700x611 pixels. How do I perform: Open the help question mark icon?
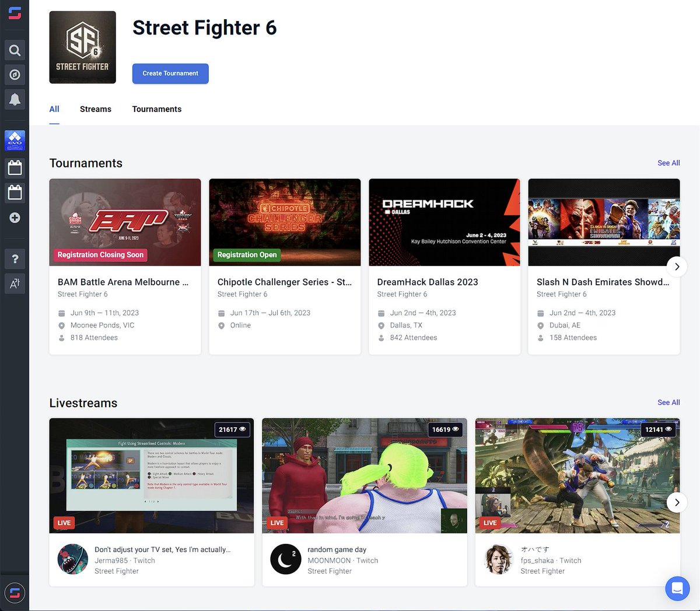(x=15, y=258)
